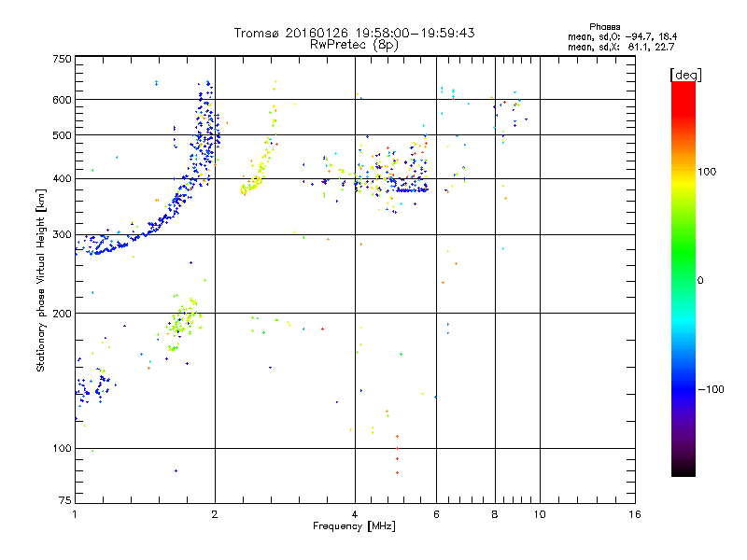This screenshot has height=560, width=747.
Task: Click the colorbar tick label '0'
Action: [x=700, y=281]
